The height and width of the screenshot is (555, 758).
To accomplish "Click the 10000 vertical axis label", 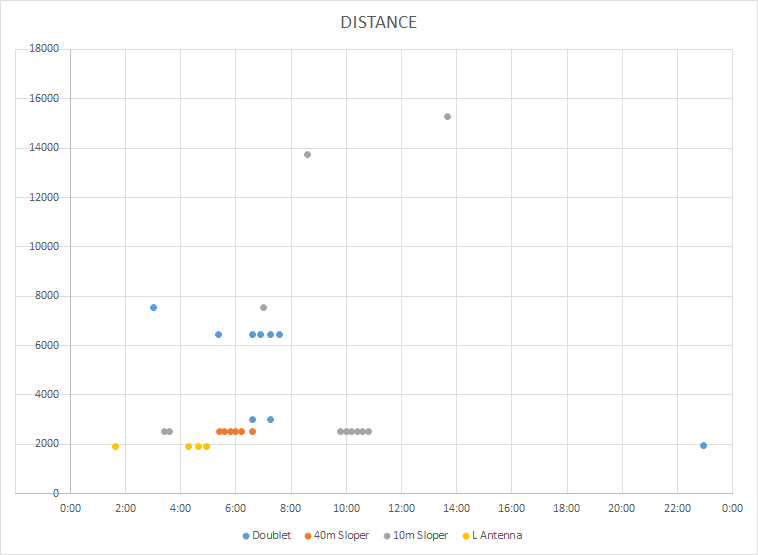I will tap(44, 246).
